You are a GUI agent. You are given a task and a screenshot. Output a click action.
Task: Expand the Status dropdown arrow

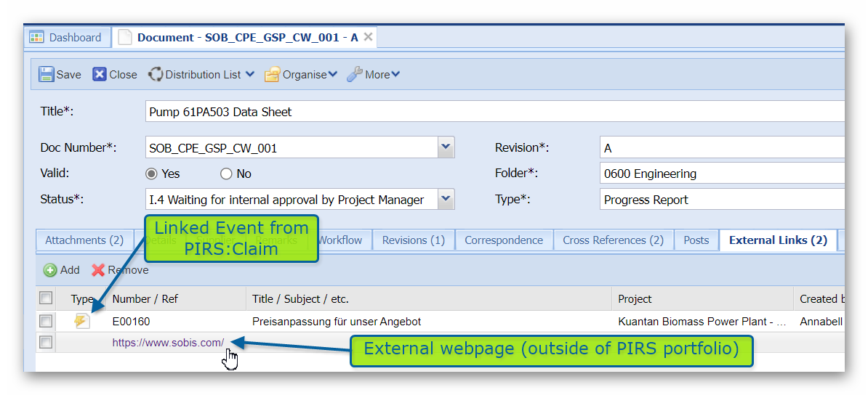pyautogui.click(x=446, y=199)
